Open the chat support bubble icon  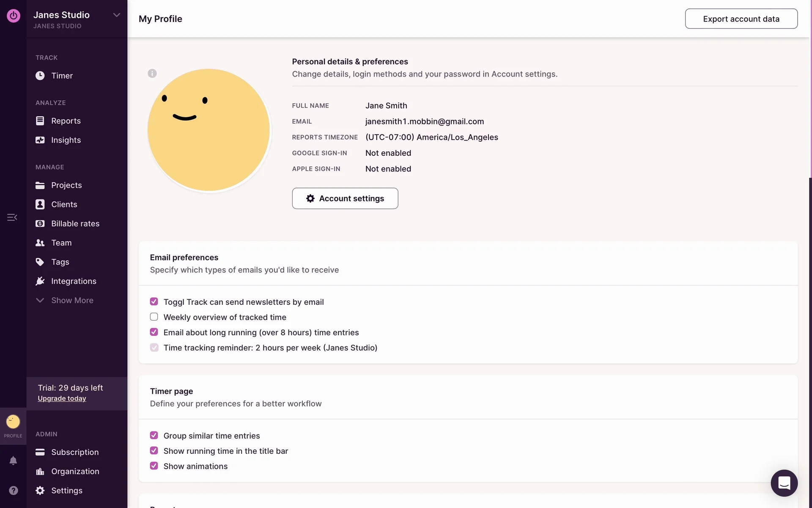pos(784,483)
